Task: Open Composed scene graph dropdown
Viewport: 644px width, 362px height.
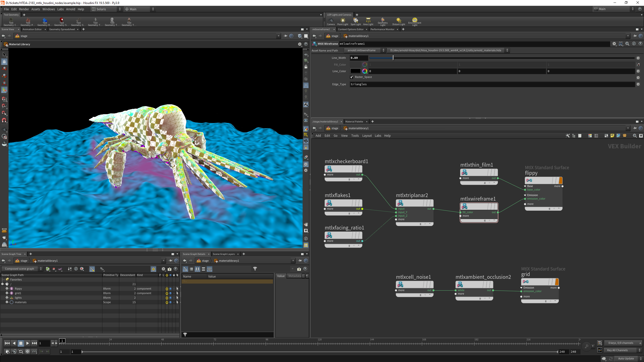Action: click(x=22, y=269)
